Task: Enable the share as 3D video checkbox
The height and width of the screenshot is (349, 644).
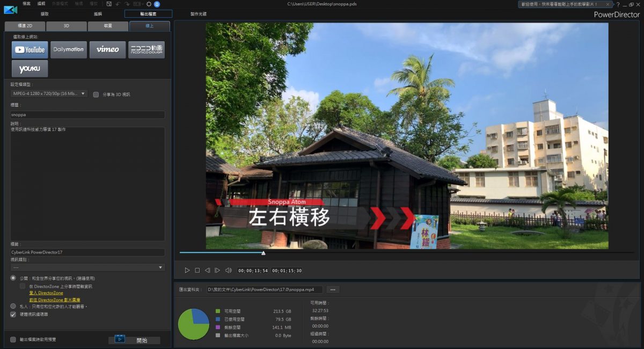Action: coord(96,94)
